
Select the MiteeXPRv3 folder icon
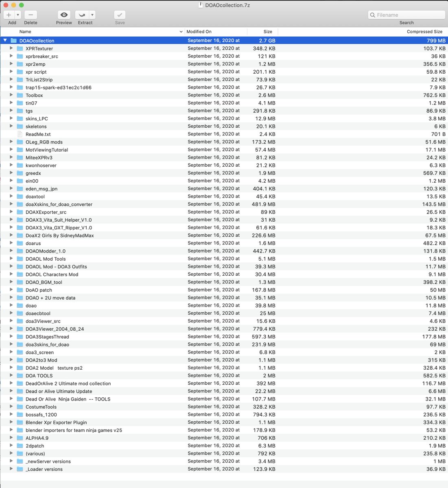[x=20, y=157]
